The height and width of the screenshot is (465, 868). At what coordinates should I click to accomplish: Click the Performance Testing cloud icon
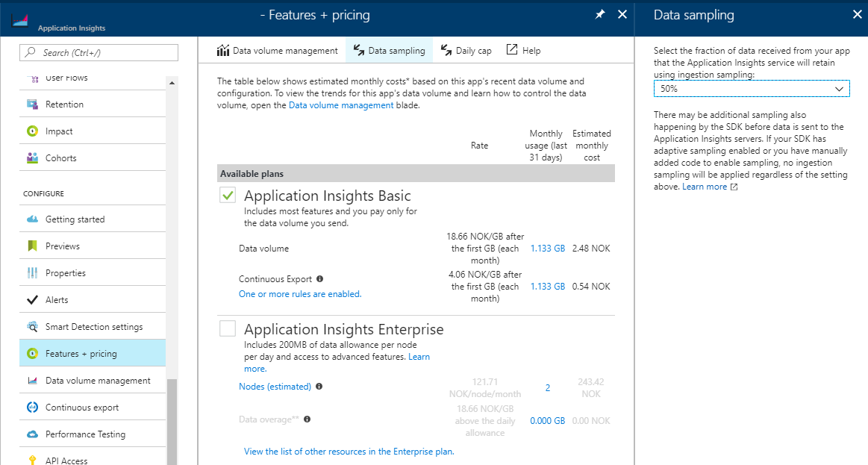[33, 434]
